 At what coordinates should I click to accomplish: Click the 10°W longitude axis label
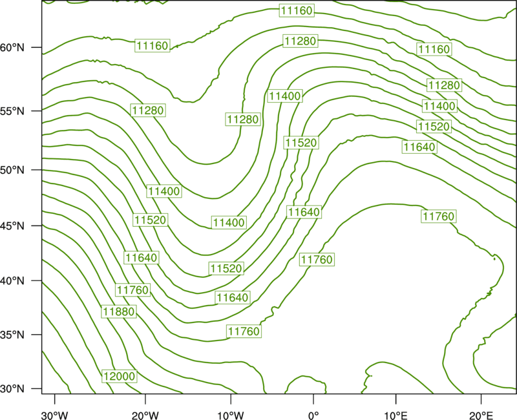pos(231,415)
